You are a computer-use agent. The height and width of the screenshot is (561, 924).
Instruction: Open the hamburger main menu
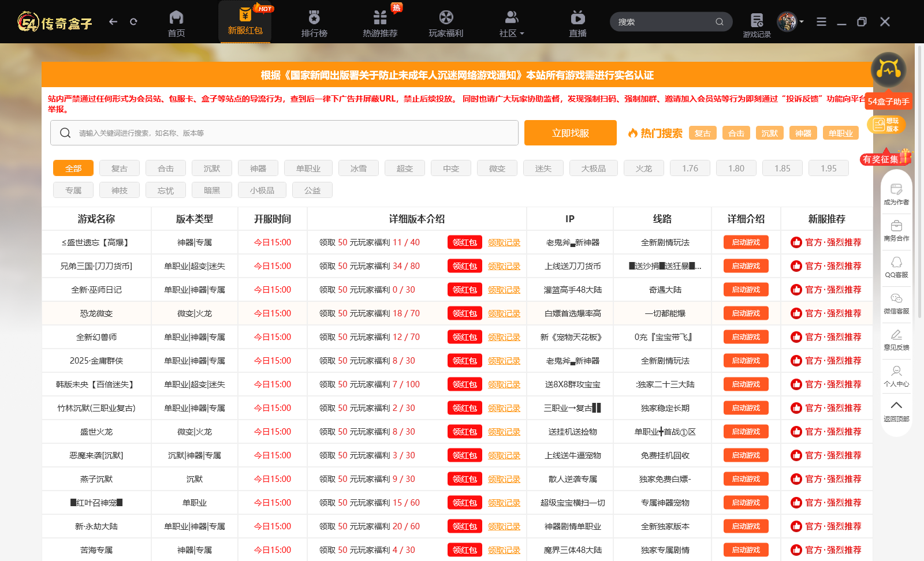(821, 22)
